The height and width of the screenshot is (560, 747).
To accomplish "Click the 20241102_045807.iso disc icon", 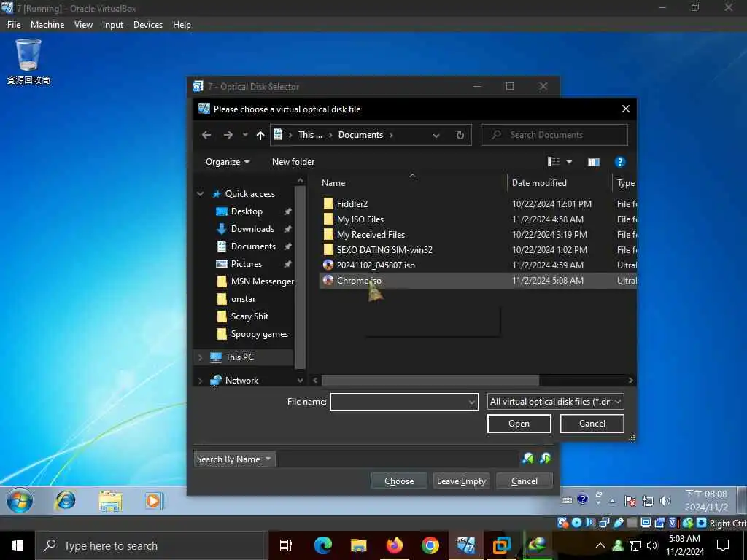I will (x=328, y=265).
